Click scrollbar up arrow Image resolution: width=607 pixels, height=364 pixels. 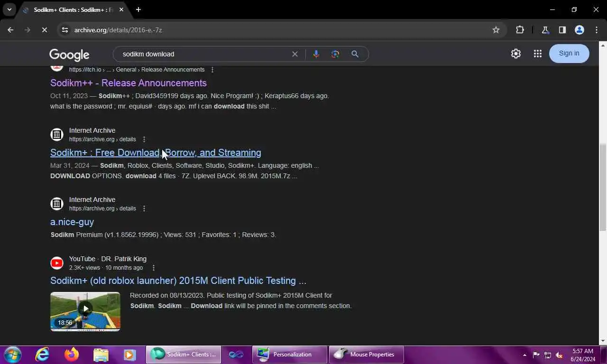click(x=603, y=45)
